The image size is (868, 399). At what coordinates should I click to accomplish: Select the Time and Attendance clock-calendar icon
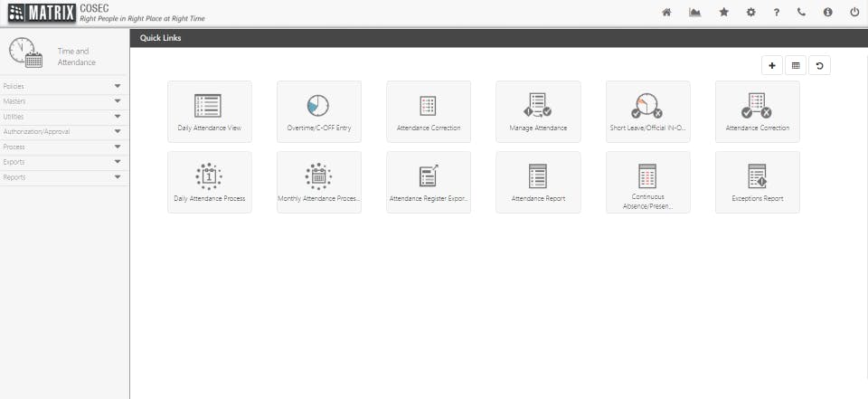pos(25,52)
